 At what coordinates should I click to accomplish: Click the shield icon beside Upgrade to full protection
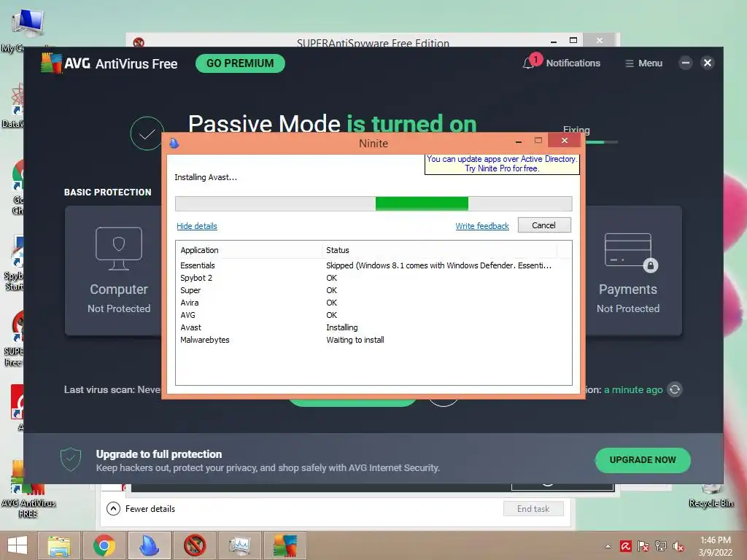(x=71, y=459)
